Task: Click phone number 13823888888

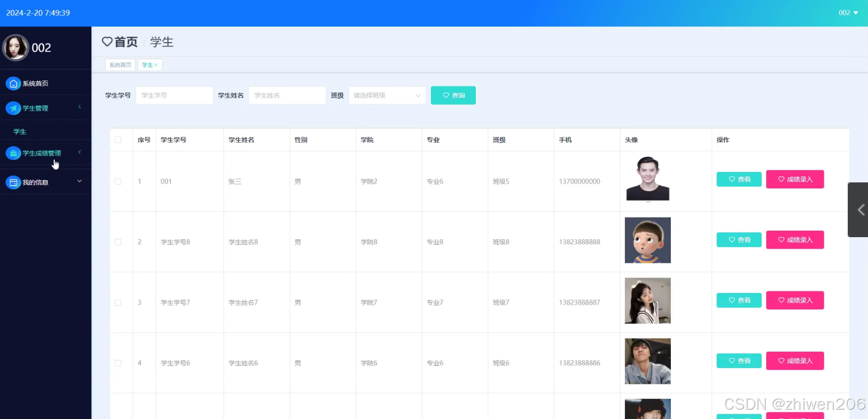Action: pos(579,242)
